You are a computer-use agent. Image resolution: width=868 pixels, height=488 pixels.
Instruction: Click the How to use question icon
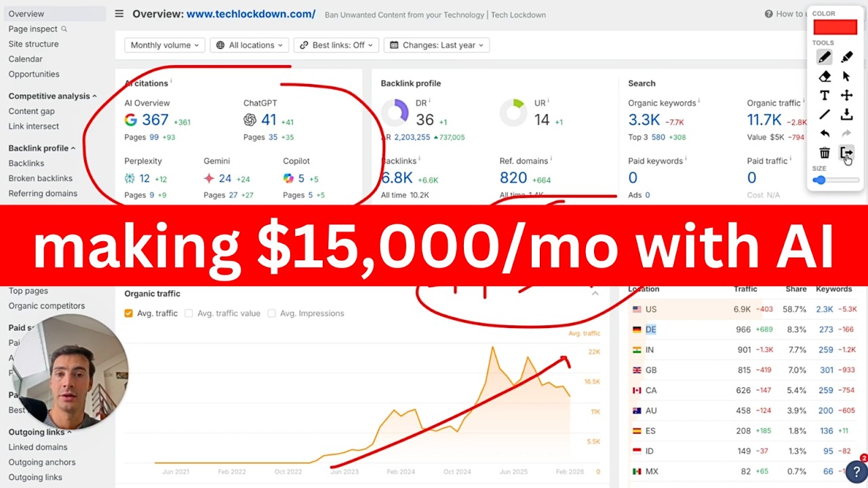[x=768, y=14]
